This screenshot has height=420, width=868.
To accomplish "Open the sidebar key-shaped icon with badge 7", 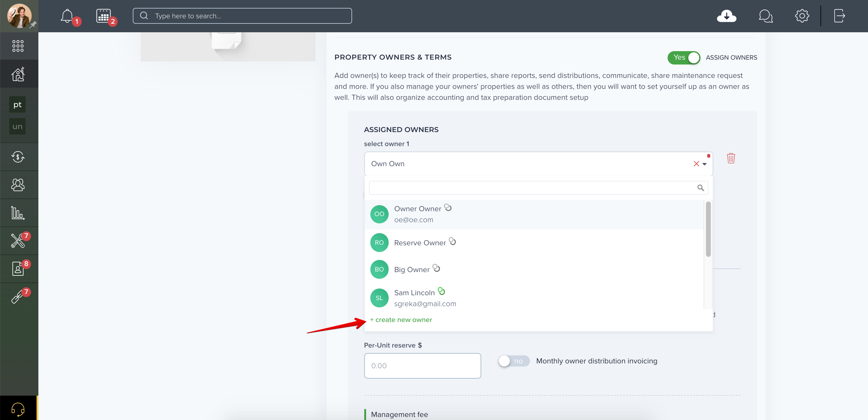I will (18, 296).
